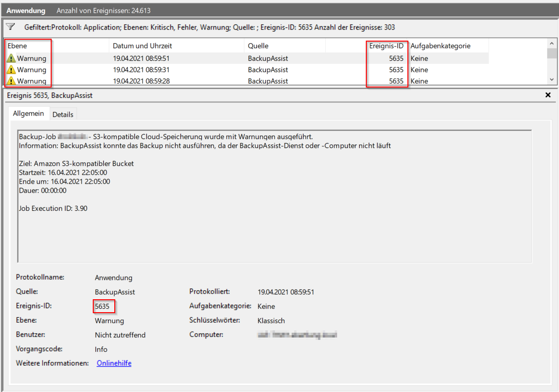Click the Ereignis-ID value 5635 in details

point(102,306)
